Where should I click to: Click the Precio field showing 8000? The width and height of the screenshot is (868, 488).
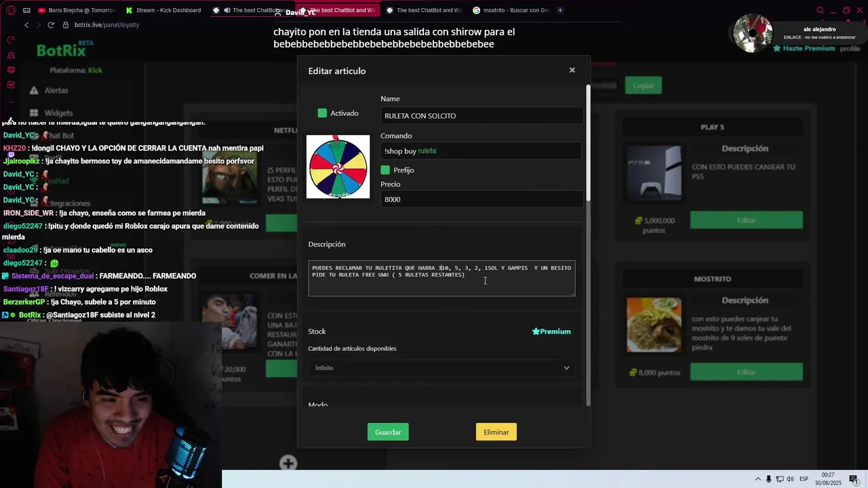click(x=481, y=199)
